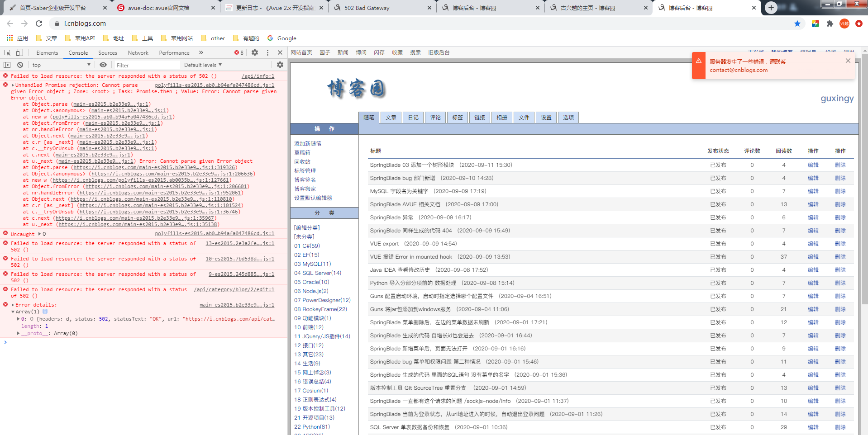
Task: Click 网站首页 in top navigation
Action: click(301, 52)
